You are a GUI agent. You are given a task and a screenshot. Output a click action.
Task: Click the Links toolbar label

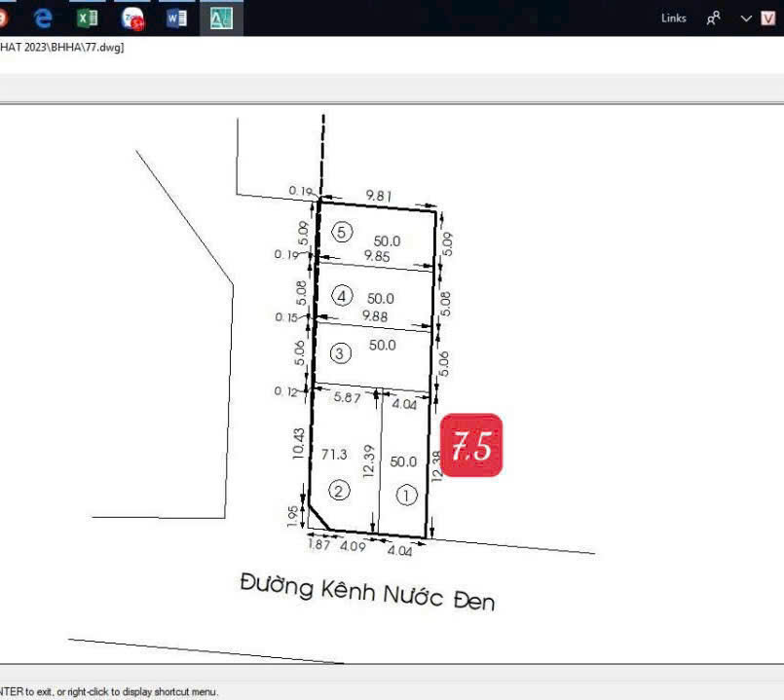pos(673,18)
